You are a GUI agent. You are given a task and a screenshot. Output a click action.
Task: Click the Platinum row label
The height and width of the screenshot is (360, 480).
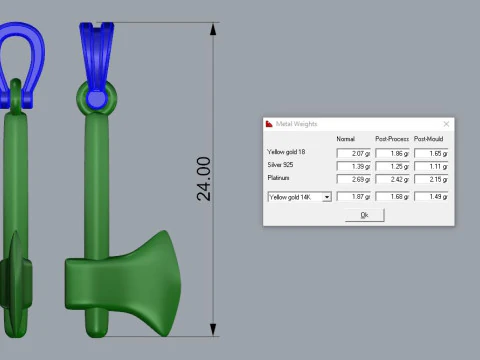(278, 178)
